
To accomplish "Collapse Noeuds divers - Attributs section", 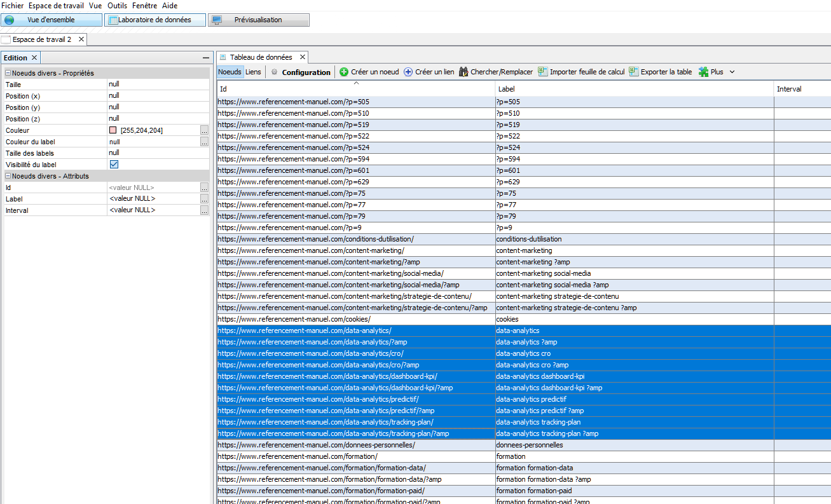I will click(8, 176).
